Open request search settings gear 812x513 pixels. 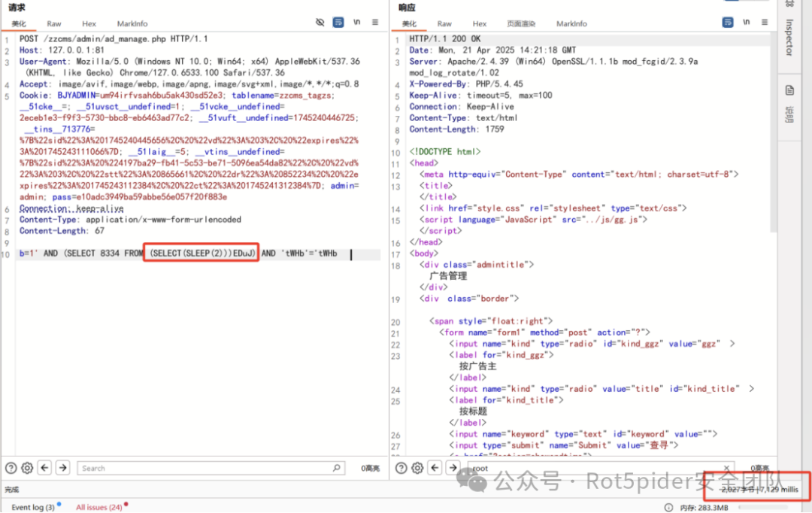pos(27,468)
